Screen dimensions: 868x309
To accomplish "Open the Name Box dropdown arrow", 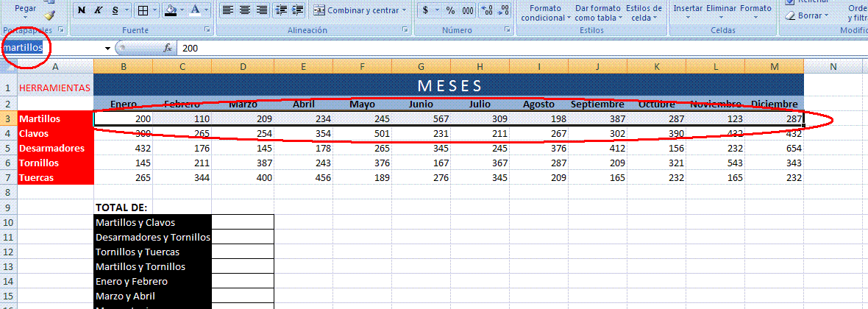I will coord(108,48).
